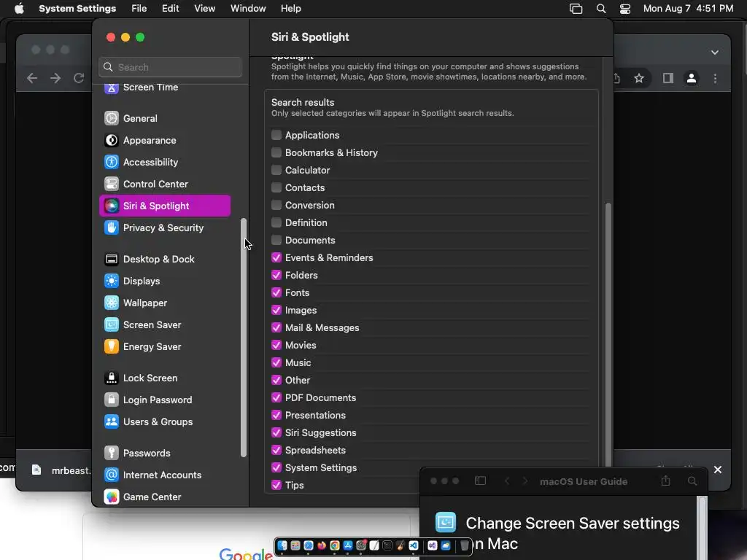The image size is (747, 560).
Task: Click System Settings app menu
Action: coord(77,9)
